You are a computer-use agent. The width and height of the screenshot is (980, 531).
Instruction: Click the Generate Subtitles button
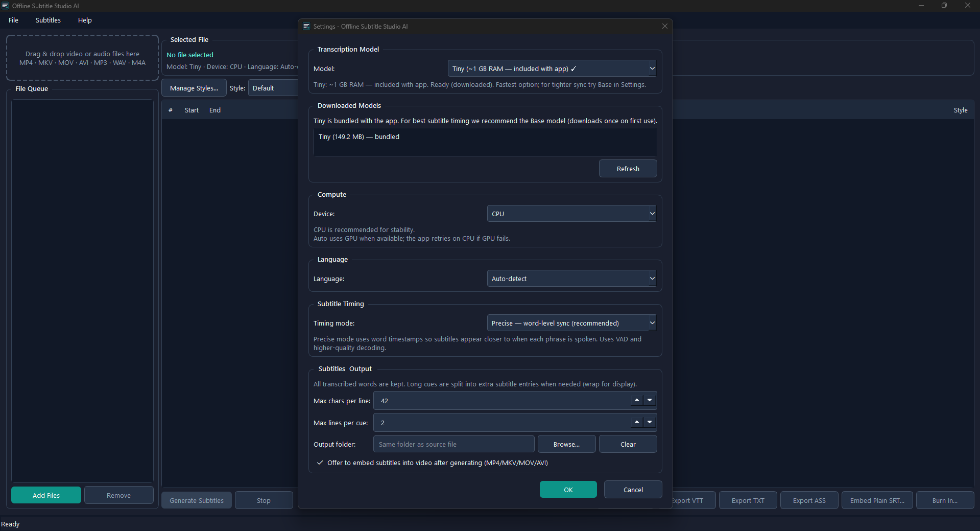[197, 500]
